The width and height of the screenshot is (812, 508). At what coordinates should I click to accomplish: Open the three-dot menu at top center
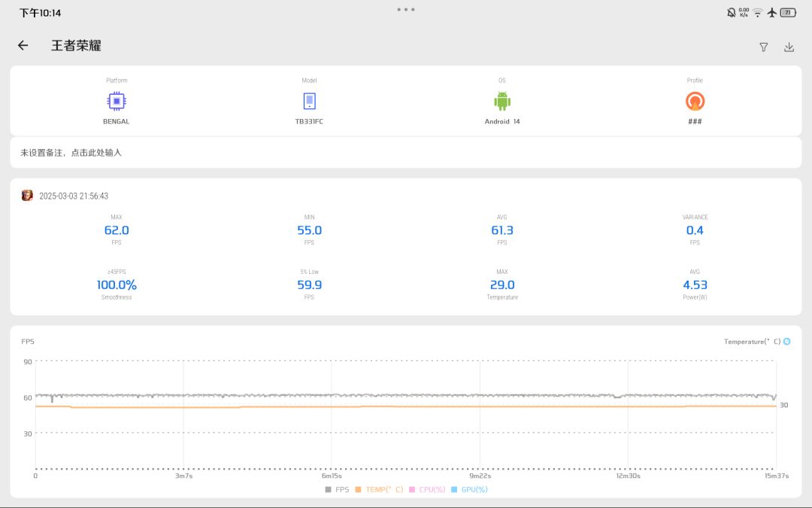coord(406,9)
